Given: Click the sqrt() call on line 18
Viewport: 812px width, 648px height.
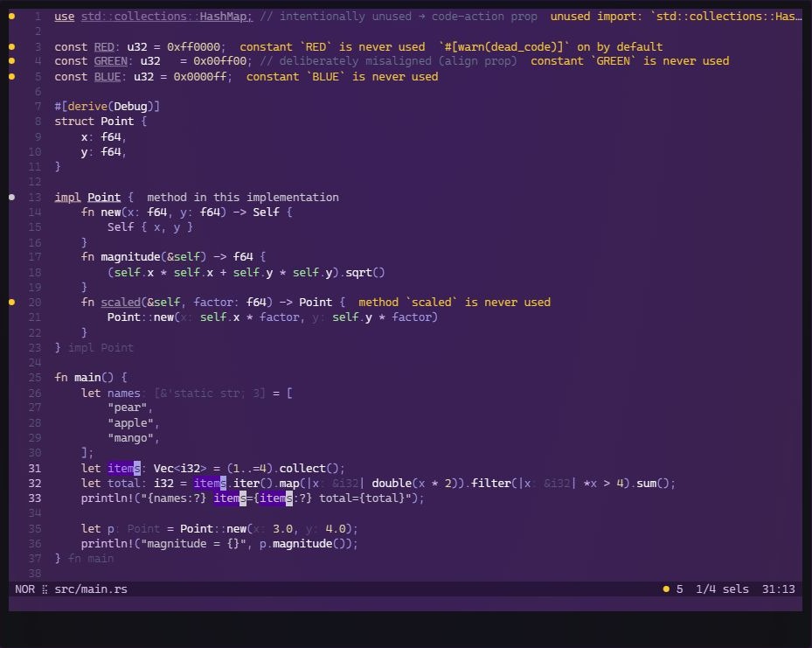Looking at the screenshot, I should tap(365, 273).
